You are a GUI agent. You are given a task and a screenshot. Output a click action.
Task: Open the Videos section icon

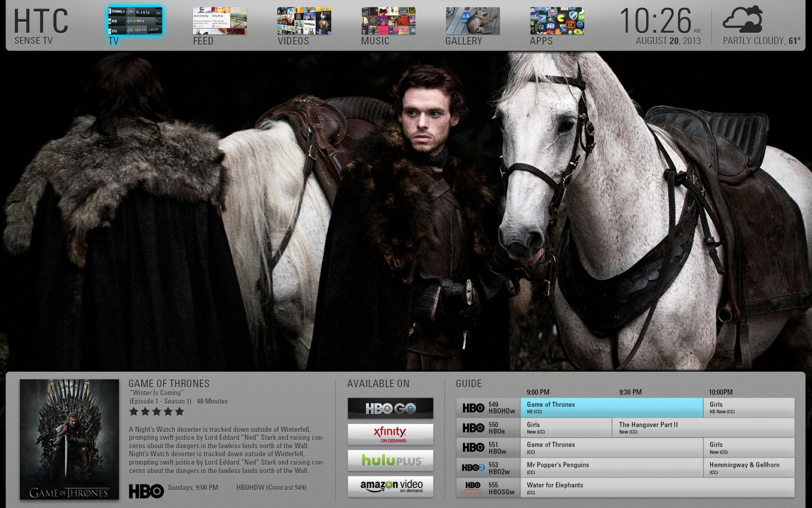(304, 21)
